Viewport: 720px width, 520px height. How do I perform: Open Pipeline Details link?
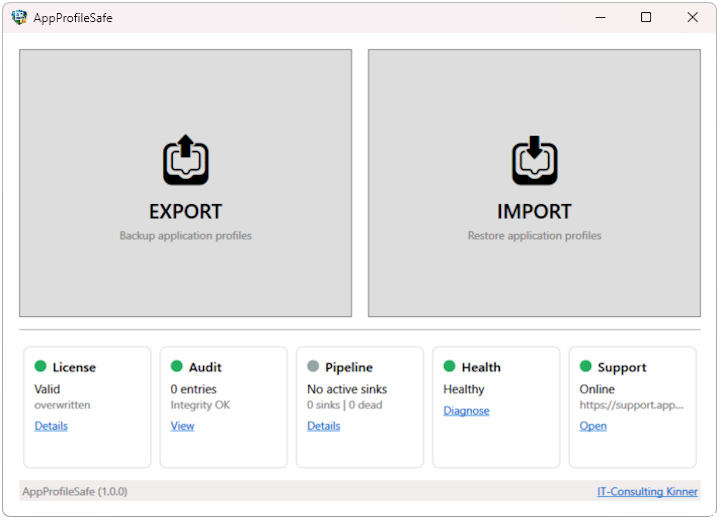point(323,426)
